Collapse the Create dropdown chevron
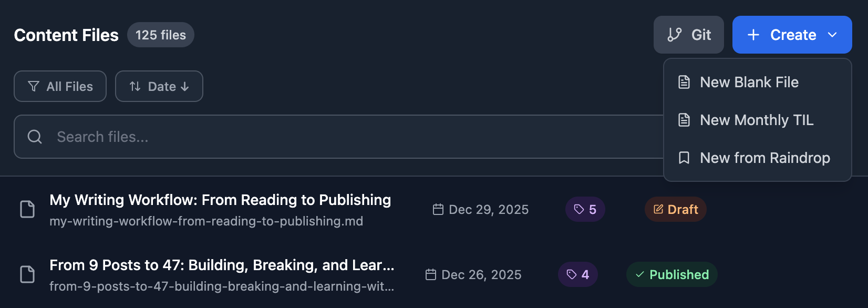This screenshot has width=868, height=308. click(x=832, y=35)
